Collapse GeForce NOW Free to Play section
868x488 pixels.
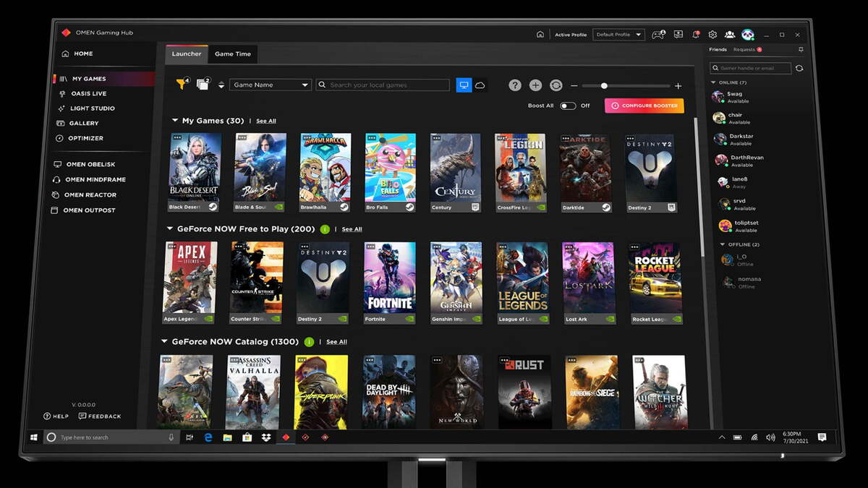pos(170,229)
